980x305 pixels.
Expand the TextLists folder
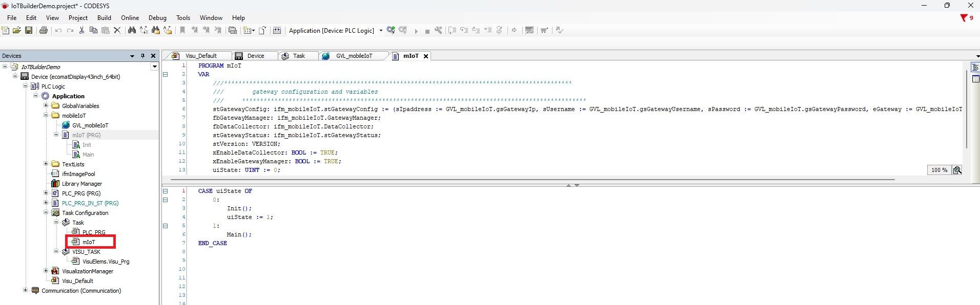coord(46,164)
